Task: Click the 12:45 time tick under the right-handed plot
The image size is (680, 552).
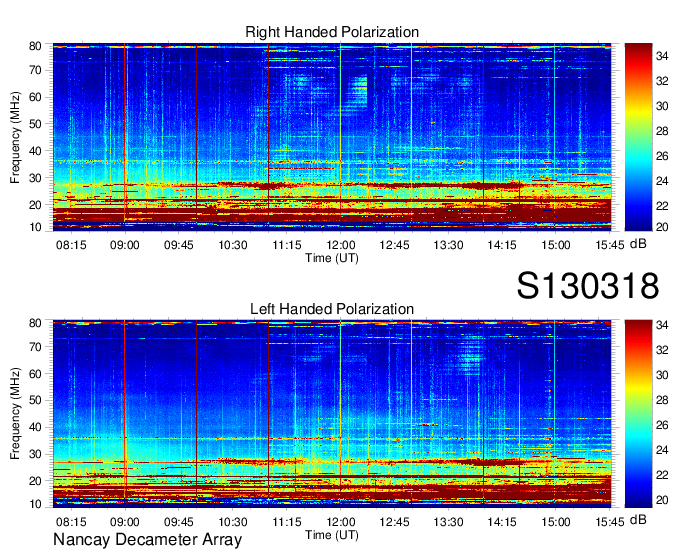Action: pos(394,245)
